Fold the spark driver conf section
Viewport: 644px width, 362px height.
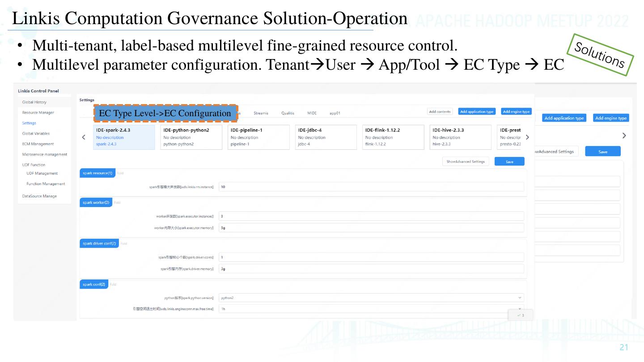(124, 244)
